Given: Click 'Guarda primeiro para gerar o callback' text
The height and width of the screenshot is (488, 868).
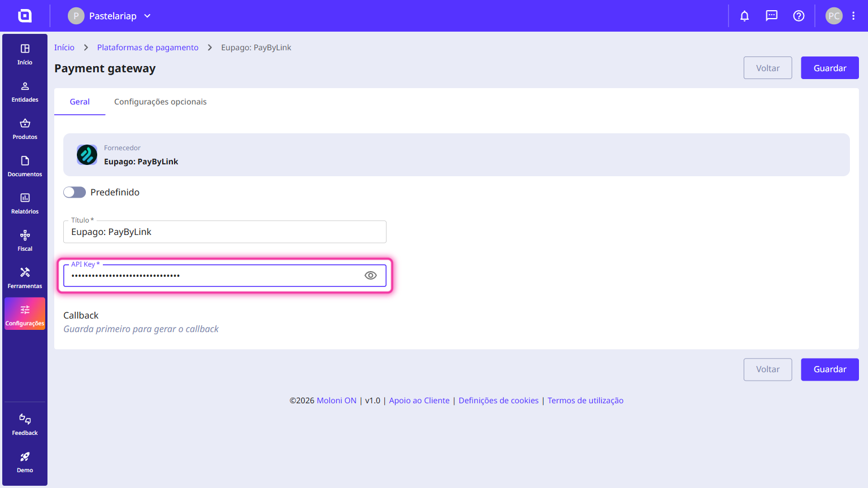Looking at the screenshot, I should pyautogui.click(x=141, y=329).
